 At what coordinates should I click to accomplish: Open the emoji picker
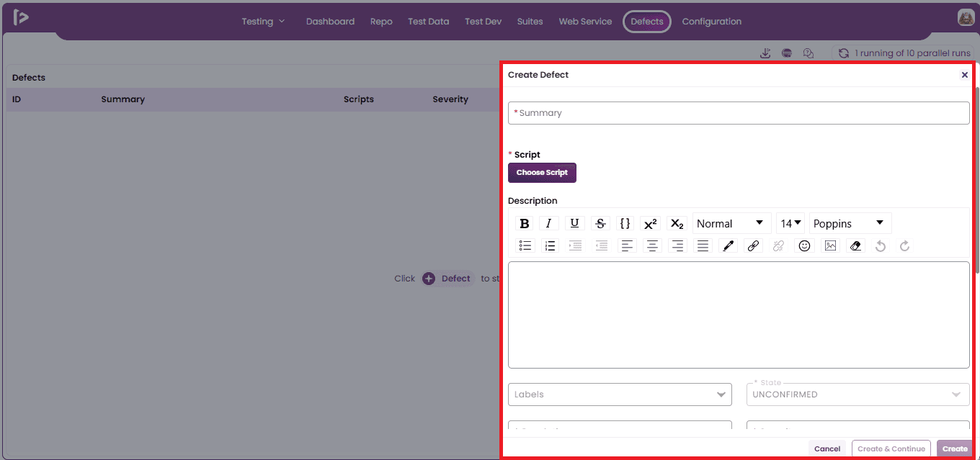pyautogui.click(x=805, y=245)
